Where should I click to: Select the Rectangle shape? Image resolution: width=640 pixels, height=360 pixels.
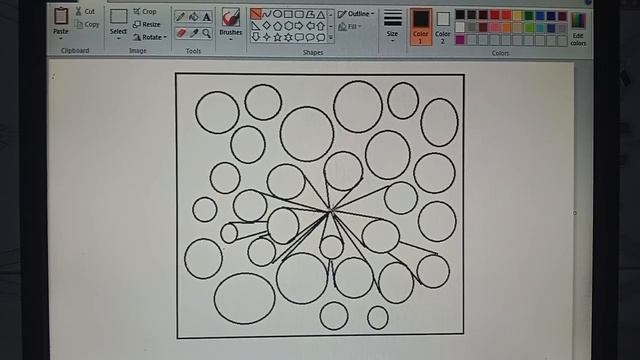(288, 14)
